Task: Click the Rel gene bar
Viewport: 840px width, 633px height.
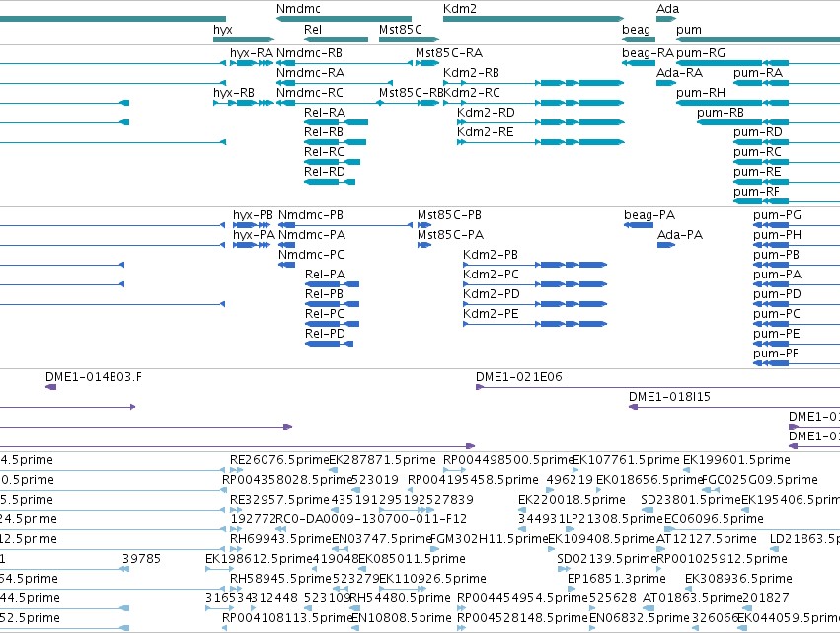Action: (336, 40)
